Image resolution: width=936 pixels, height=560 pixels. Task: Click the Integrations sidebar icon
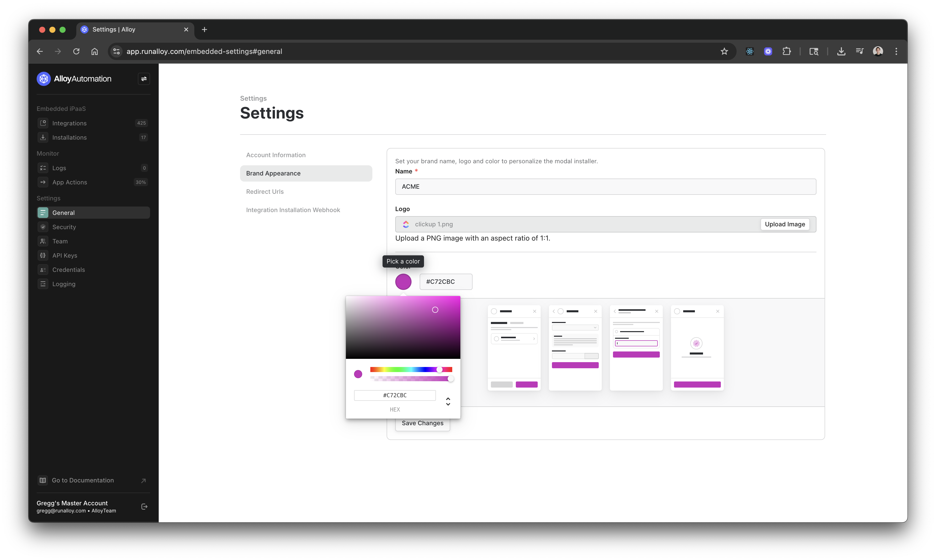43,123
